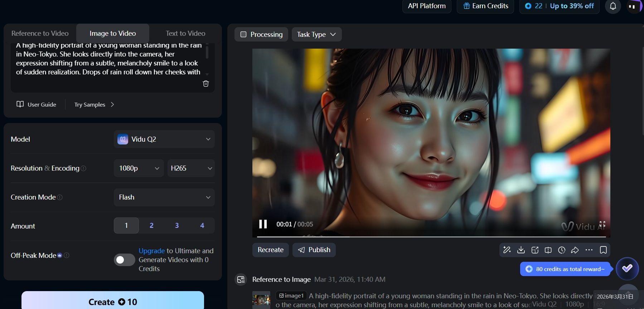Seek on the video progress bar
The height and width of the screenshot is (309, 644).
(x=431, y=236)
